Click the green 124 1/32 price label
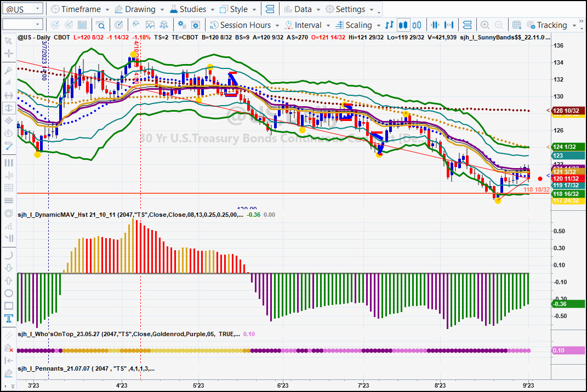 point(568,147)
